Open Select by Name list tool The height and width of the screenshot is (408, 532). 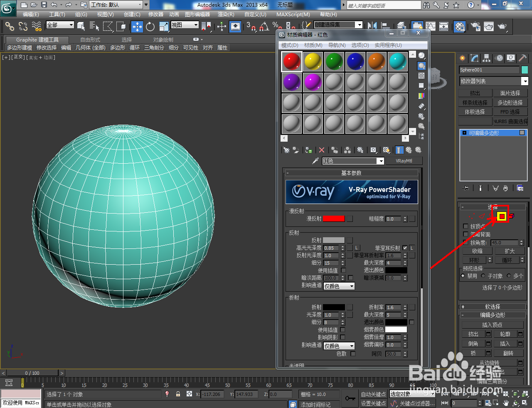(x=94, y=27)
